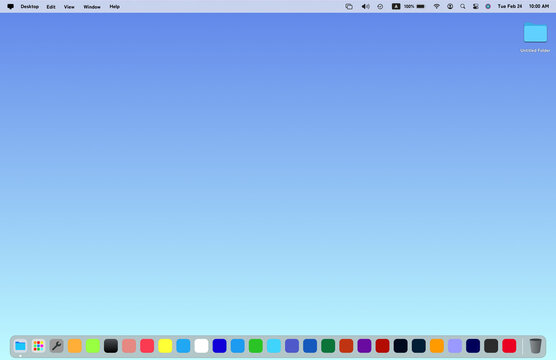Viewport: 556px width, 360px height.
Task: Click the screen mirroring status icon
Action: (x=349, y=6)
